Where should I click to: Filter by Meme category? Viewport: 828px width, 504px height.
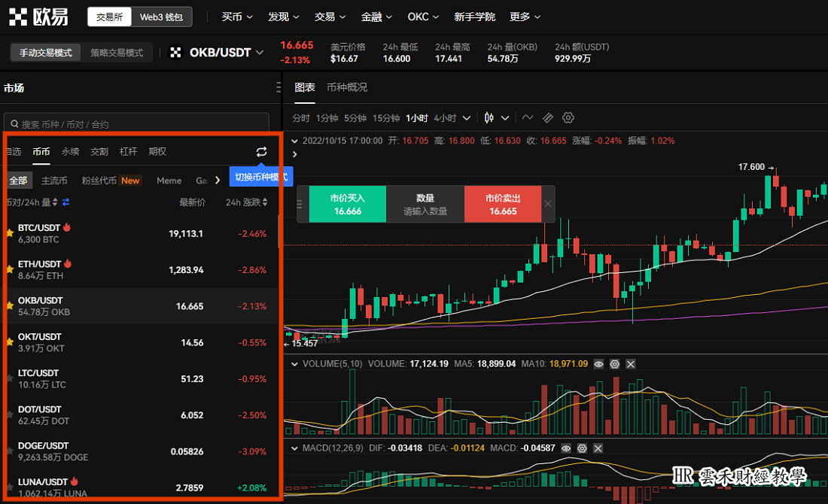tap(169, 181)
